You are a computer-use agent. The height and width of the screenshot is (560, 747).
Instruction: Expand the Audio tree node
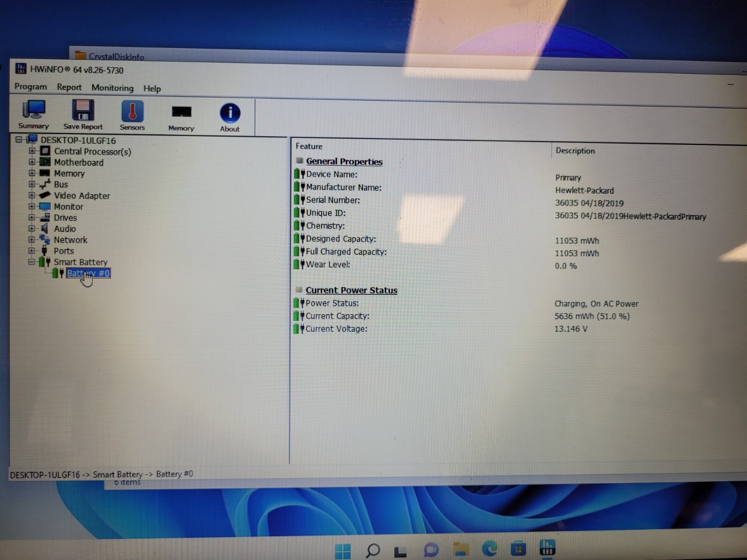tap(32, 229)
